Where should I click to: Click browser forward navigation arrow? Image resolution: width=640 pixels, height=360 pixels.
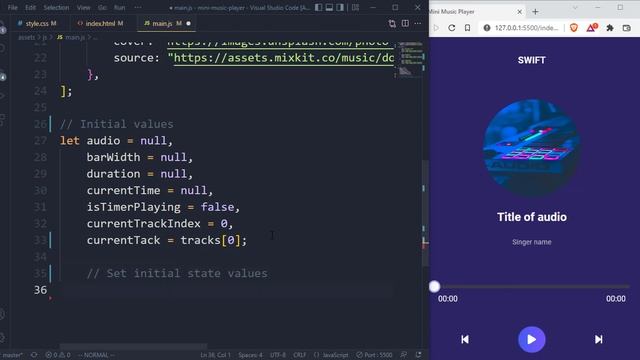(436, 28)
